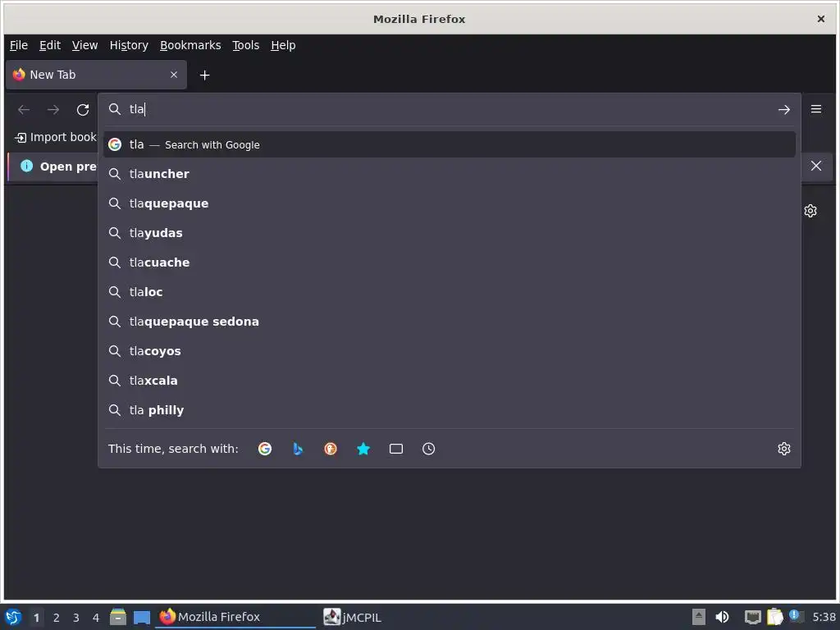Search open tabs using the tabs icon
840x630 pixels.
(396, 449)
